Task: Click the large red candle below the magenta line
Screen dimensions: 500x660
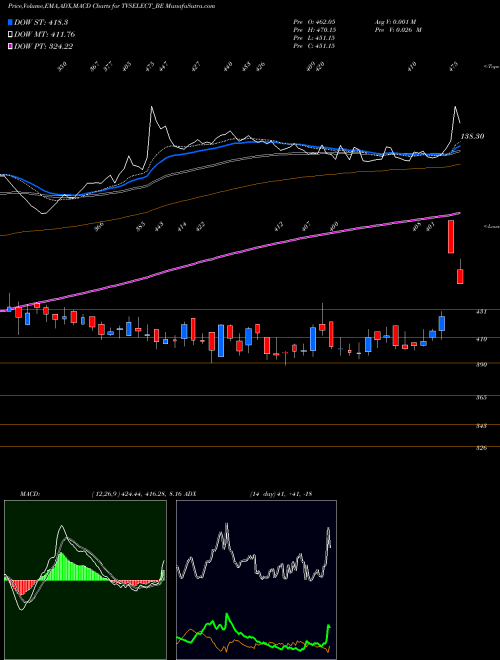Action: click(451, 237)
